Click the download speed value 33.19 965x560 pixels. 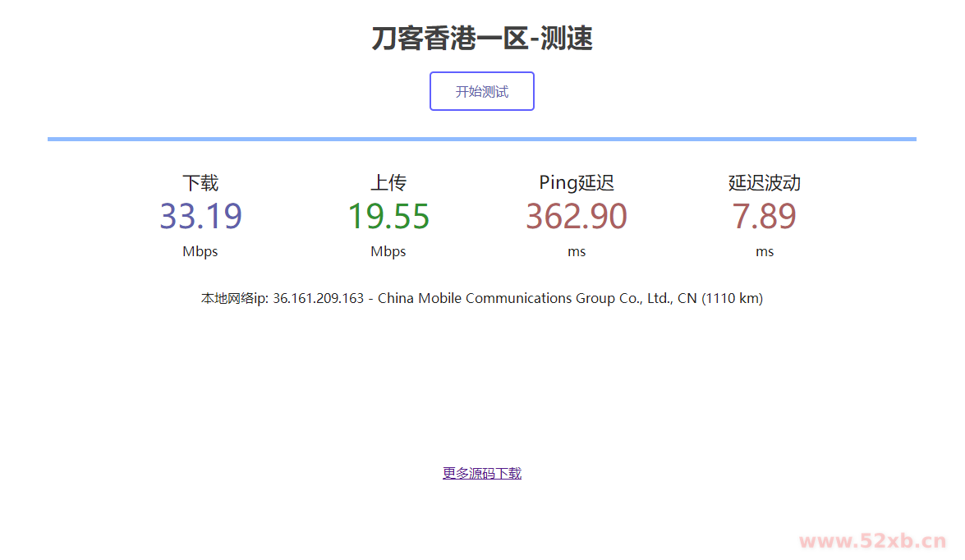(200, 216)
